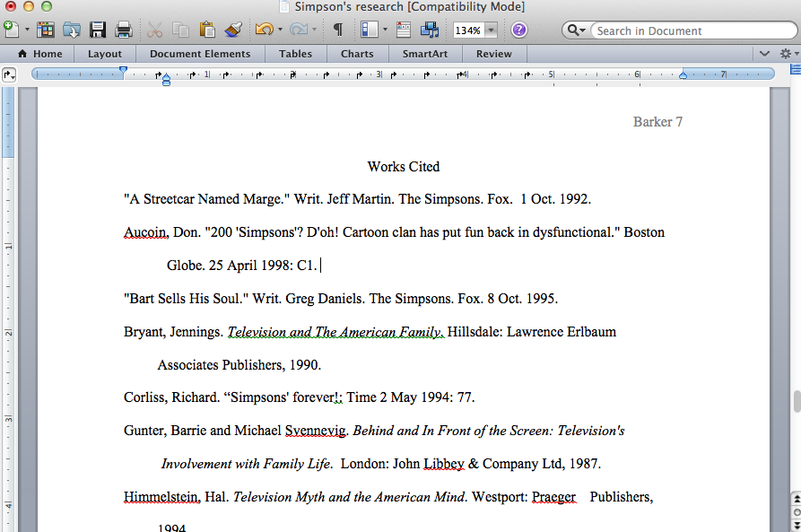Screen dimensions: 801x532
Task: Open new from template gallery
Action: coord(46,30)
